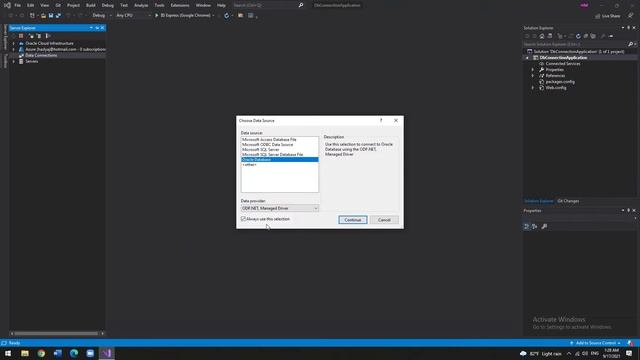Click the Save All toolbar icon

[58, 16]
